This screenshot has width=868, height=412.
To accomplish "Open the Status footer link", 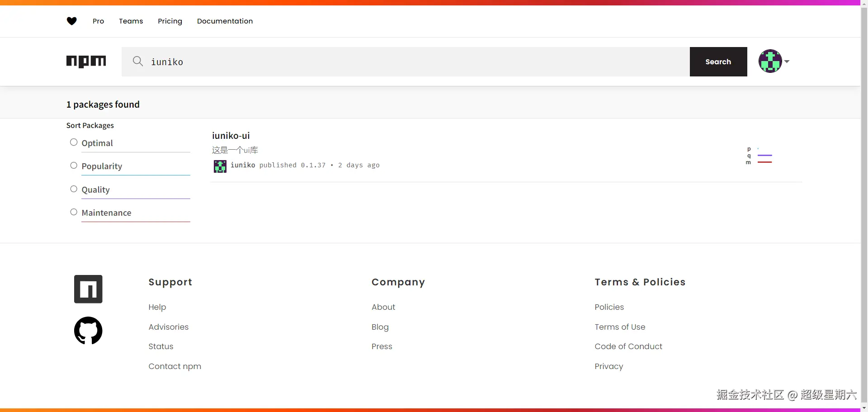I will (x=161, y=346).
